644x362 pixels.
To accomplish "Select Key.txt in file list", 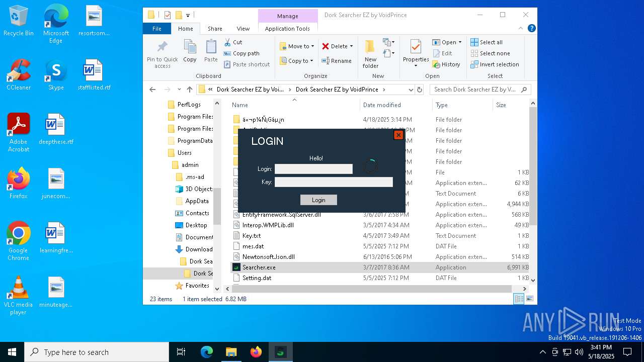I will pos(252,236).
